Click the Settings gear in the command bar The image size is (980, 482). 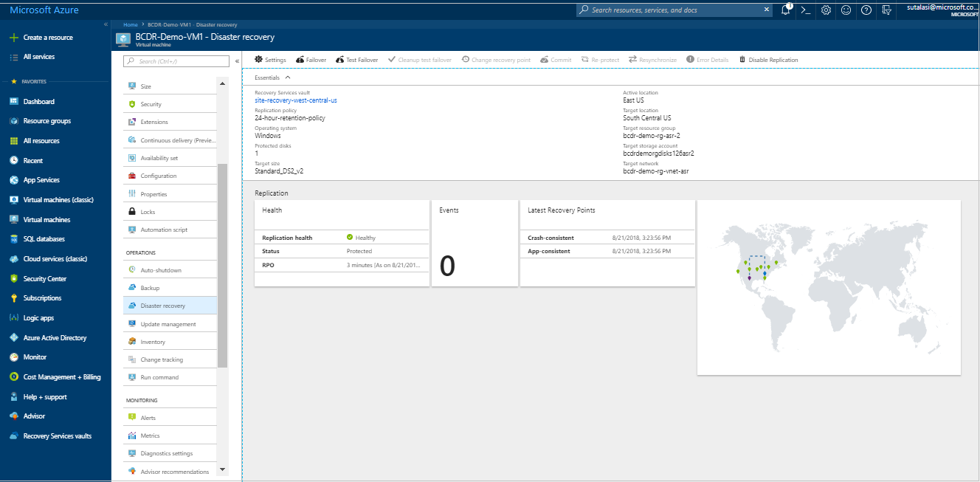270,60
